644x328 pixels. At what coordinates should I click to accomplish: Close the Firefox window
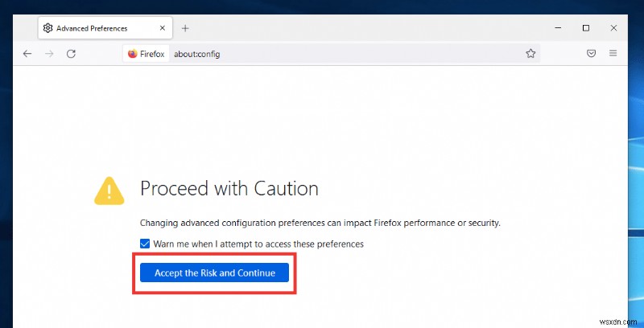coord(613,28)
